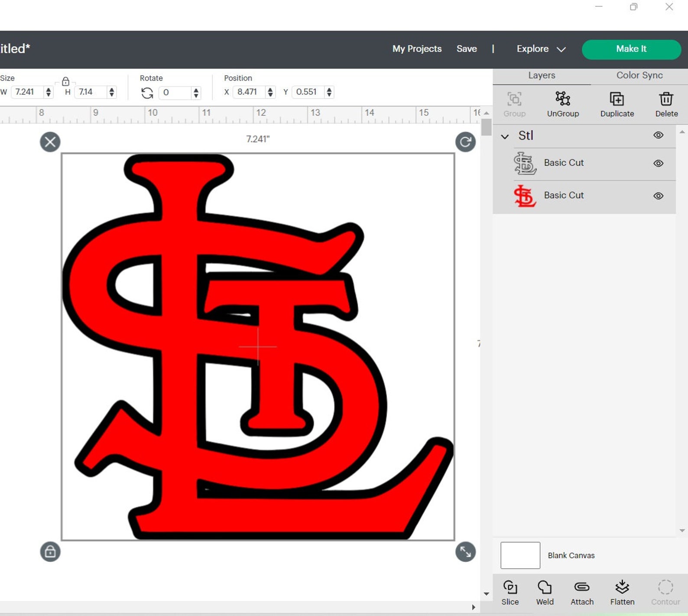Screen dimensions: 688x616
Task: Switch to the Color Sync tab
Action: coord(639,75)
